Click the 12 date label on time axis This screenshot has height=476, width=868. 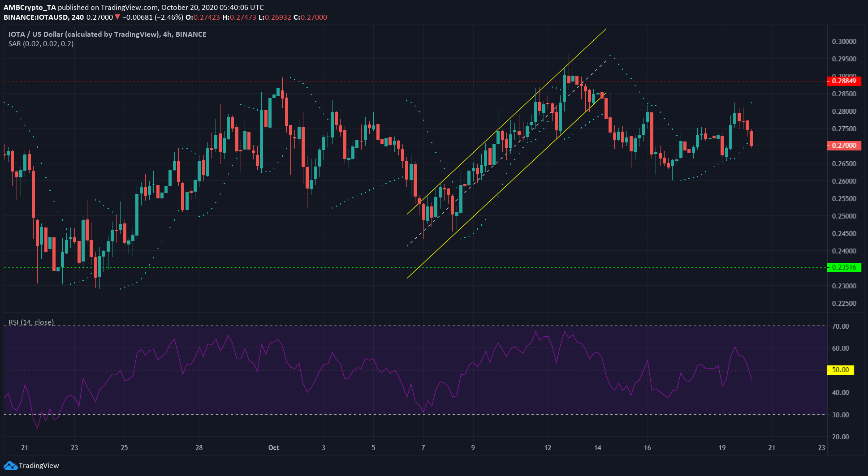point(548,448)
